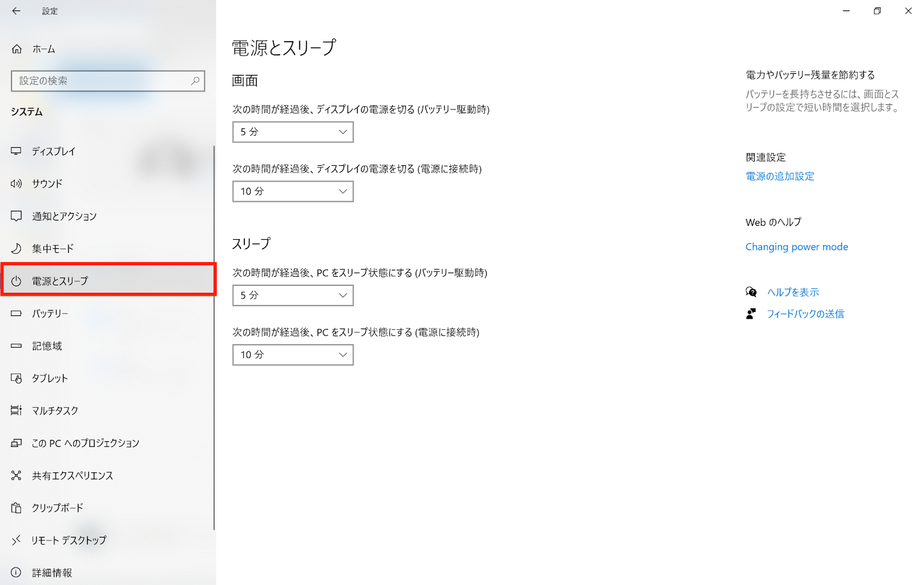Click the magnifier icon in settings search

click(x=195, y=81)
